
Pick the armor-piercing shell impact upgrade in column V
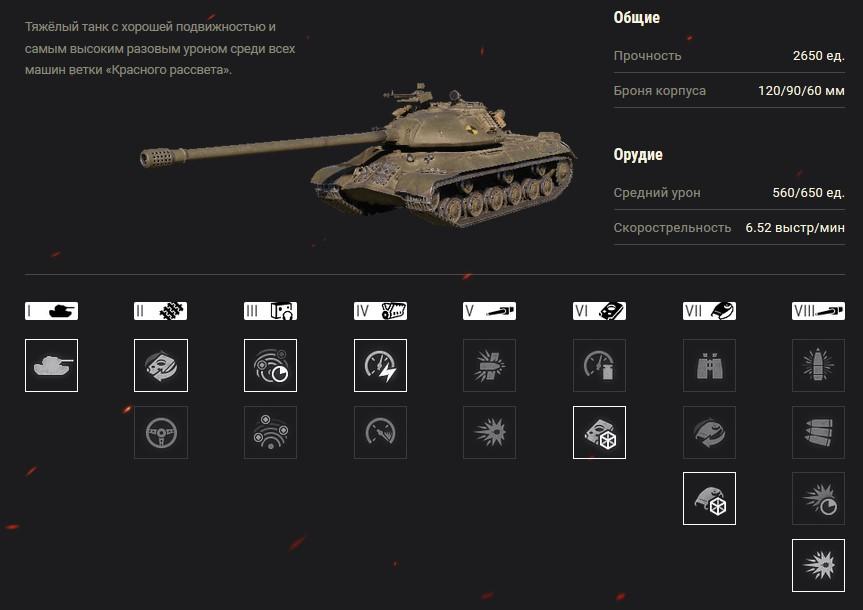(x=489, y=366)
